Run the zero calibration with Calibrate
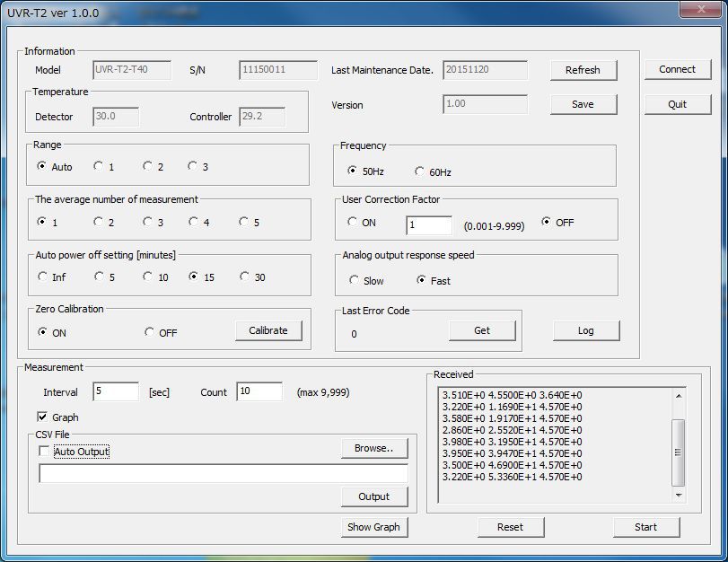The image size is (728, 562). (268, 330)
